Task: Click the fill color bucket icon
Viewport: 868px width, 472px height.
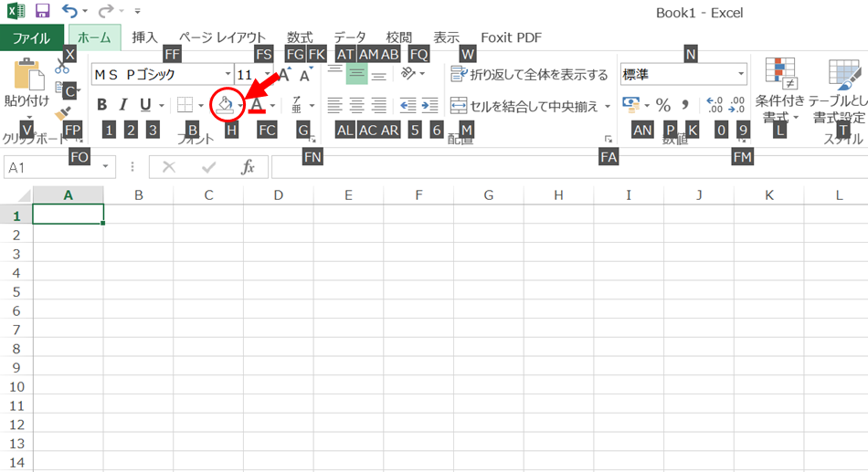Action: pyautogui.click(x=226, y=104)
